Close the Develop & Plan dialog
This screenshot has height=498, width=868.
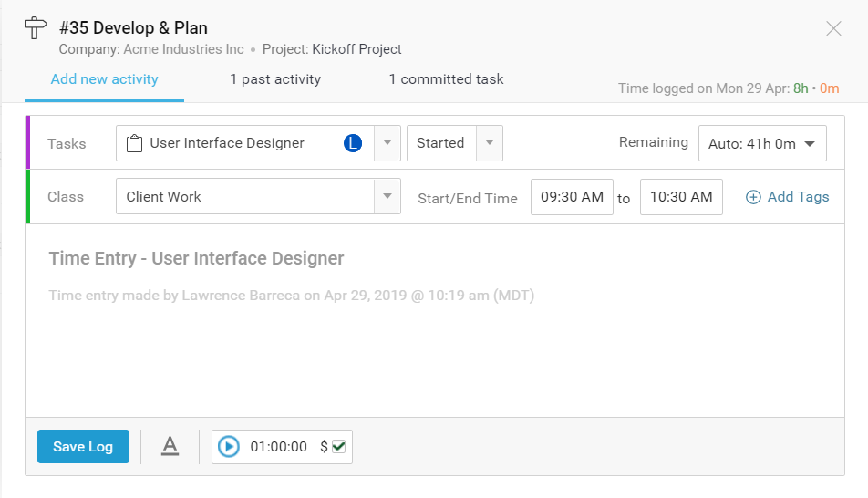coord(833,28)
